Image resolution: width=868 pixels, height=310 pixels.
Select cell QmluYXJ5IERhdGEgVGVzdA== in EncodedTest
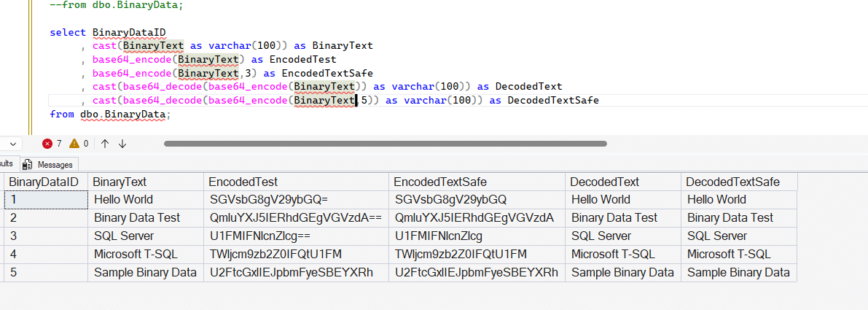tap(296, 218)
